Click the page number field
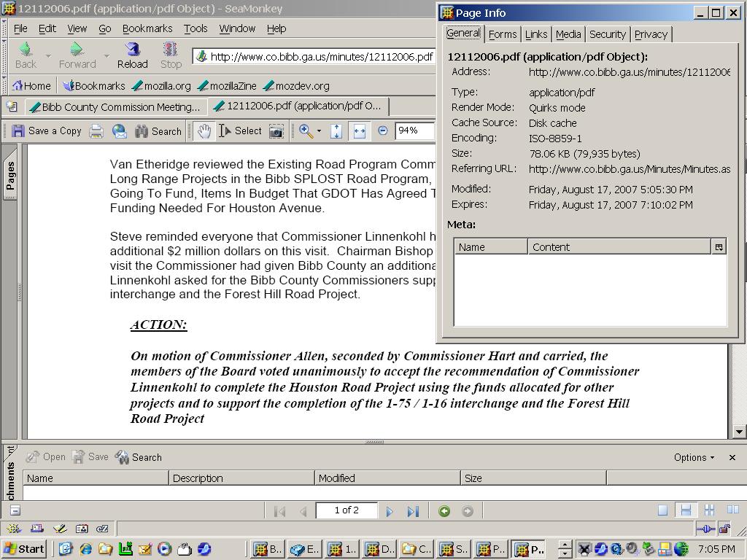 click(x=347, y=510)
